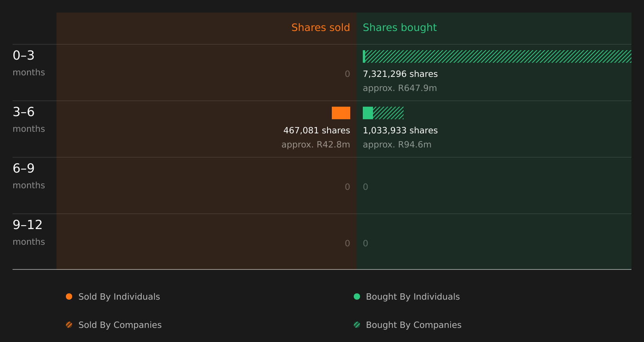The height and width of the screenshot is (342, 644).
Task: Click the sold zero in 6–9 months row
Action: (347, 187)
